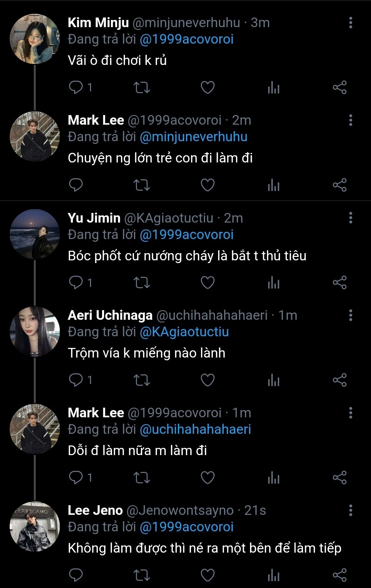
Task: Open the @KAgiaotuctiu mention link
Action: point(184,332)
